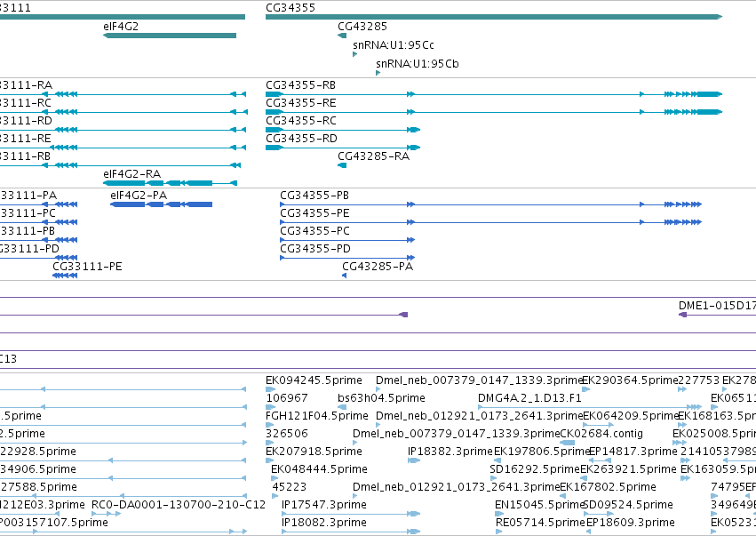Click the IP18082.3prime EST label
Screen dimensions: 756x536
point(324,523)
